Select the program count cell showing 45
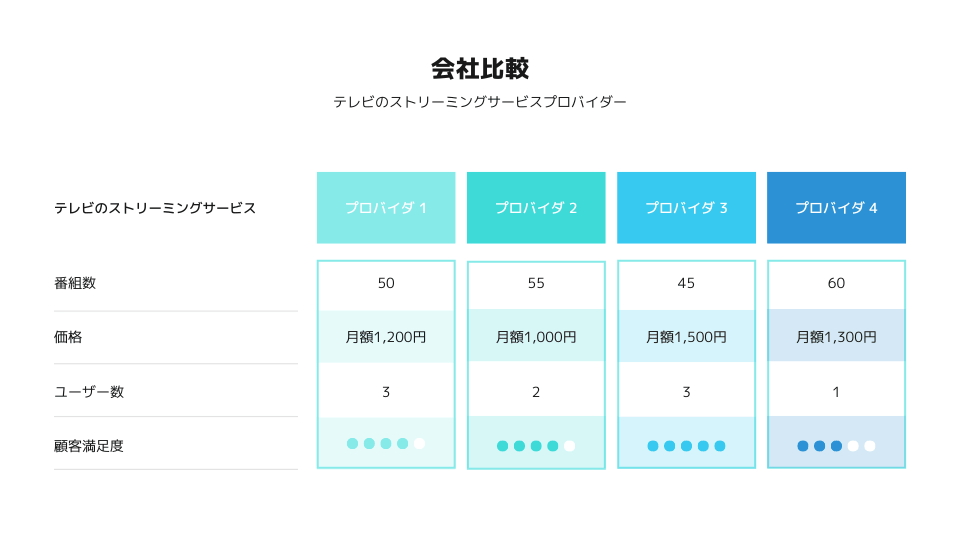The width and height of the screenshot is (960, 540). click(x=686, y=283)
